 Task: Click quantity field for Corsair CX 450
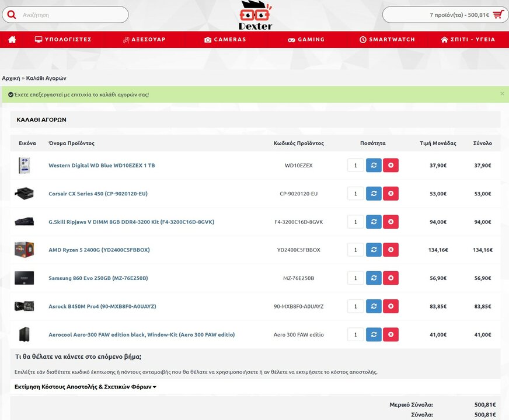tap(355, 194)
